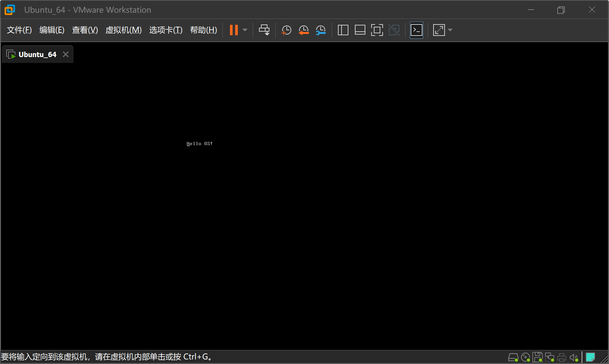609x364 pixels.
Task: Revert the VM to its latest snapshot
Action: point(303,30)
